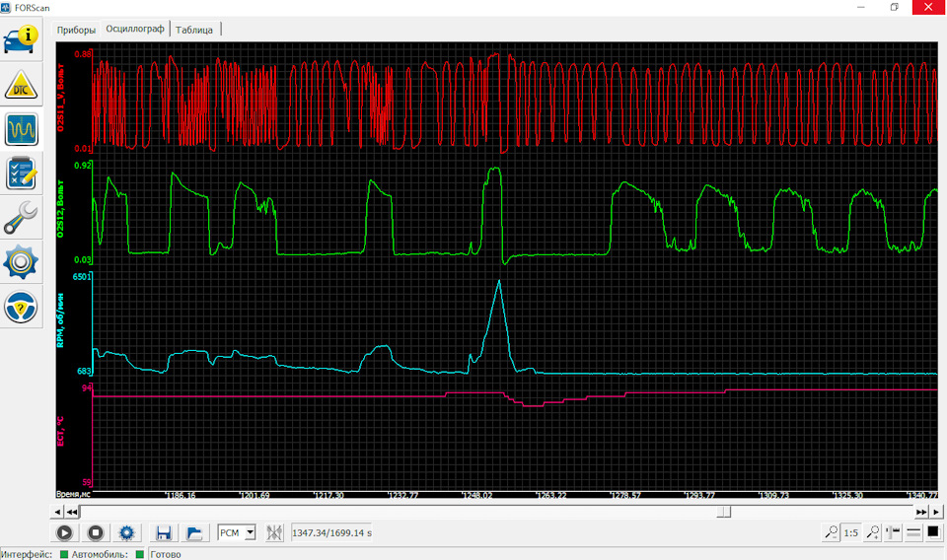Open the help steering wheel icon
This screenshot has width=947, height=560.
pyautogui.click(x=21, y=307)
